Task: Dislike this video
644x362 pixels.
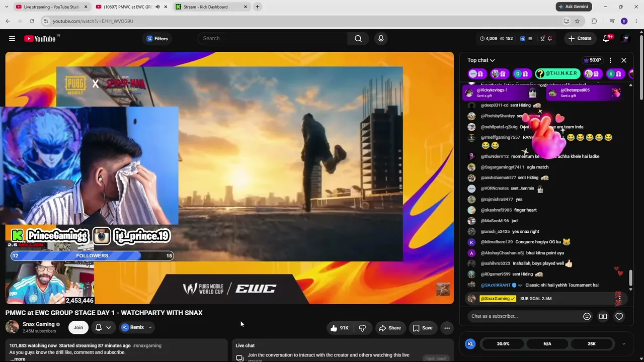Action: point(362,328)
